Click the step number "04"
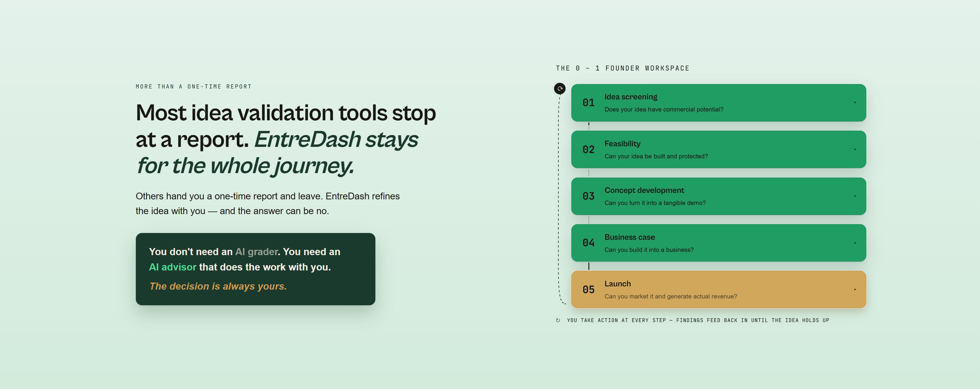Viewport: 980px width, 389px height. pos(588,243)
